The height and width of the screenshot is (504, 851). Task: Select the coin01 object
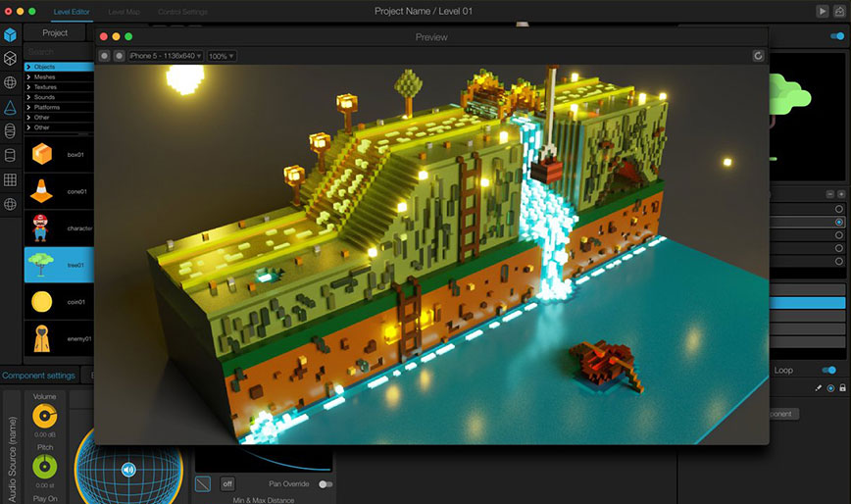(x=59, y=302)
